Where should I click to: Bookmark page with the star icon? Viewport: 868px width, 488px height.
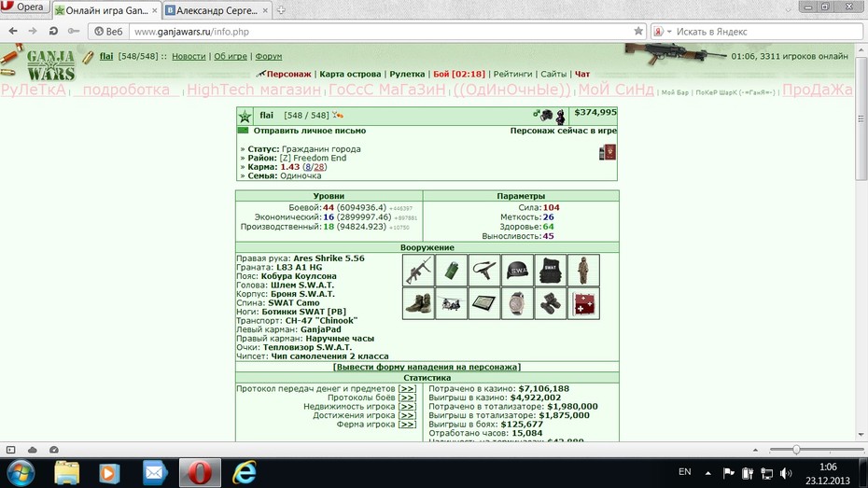[x=637, y=31]
